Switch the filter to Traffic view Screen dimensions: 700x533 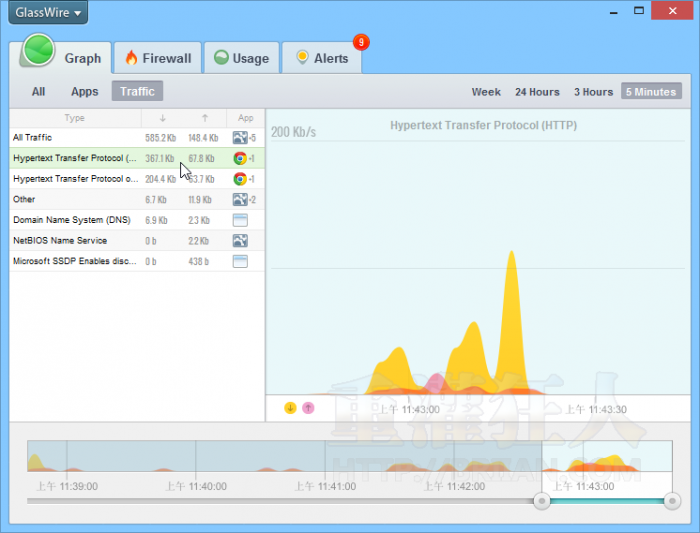point(137,91)
